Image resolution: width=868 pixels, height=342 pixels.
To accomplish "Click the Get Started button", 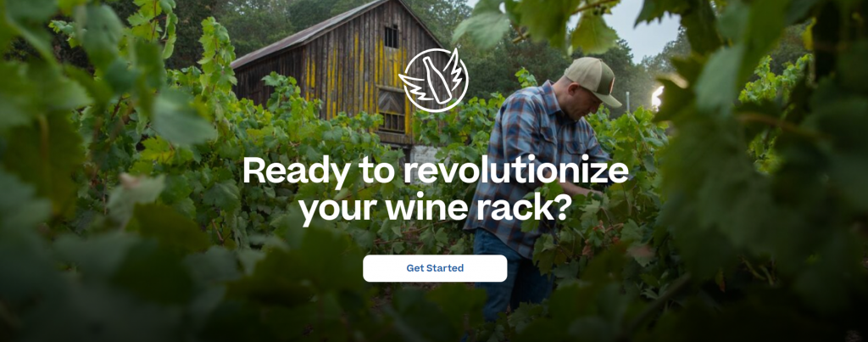I will [x=435, y=268].
